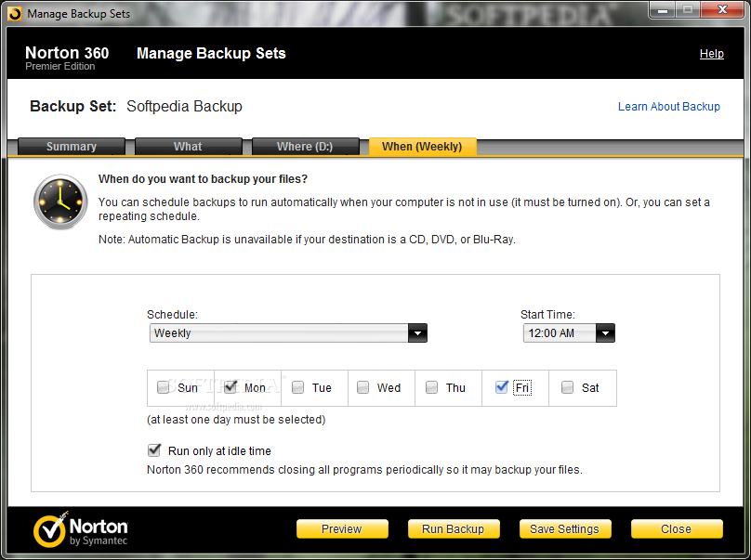Image resolution: width=751 pixels, height=560 pixels.
Task: Select Thu as a backup day
Action: [x=431, y=386]
